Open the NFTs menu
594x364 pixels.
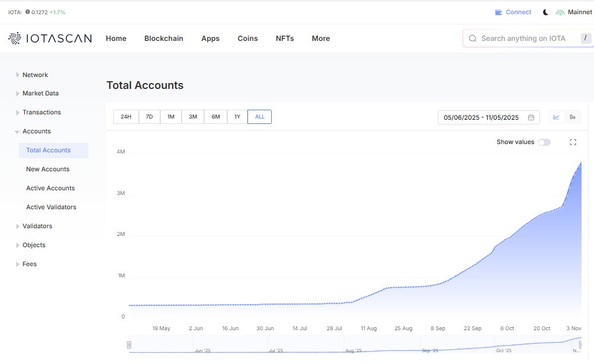click(284, 38)
